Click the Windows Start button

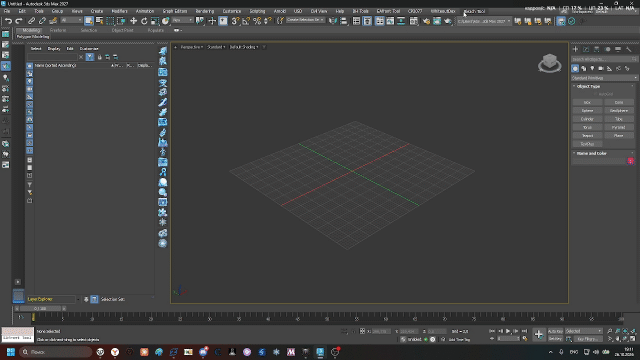11,352
